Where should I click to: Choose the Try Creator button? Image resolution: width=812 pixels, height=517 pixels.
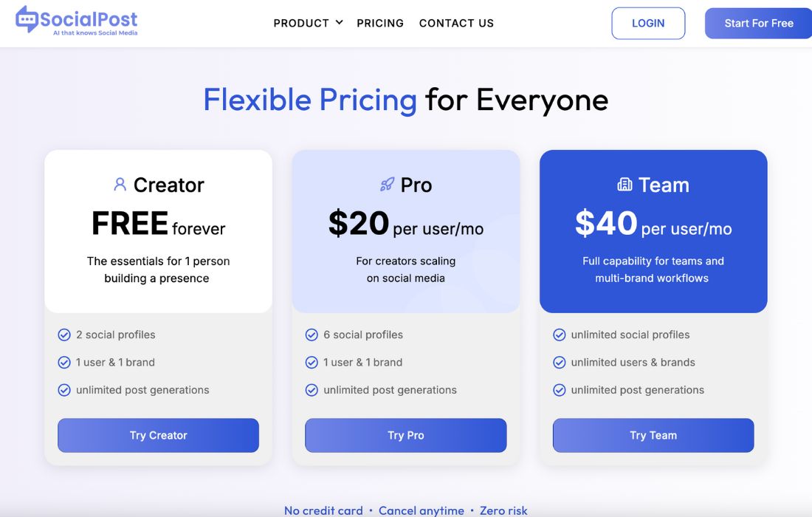[158, 435]
